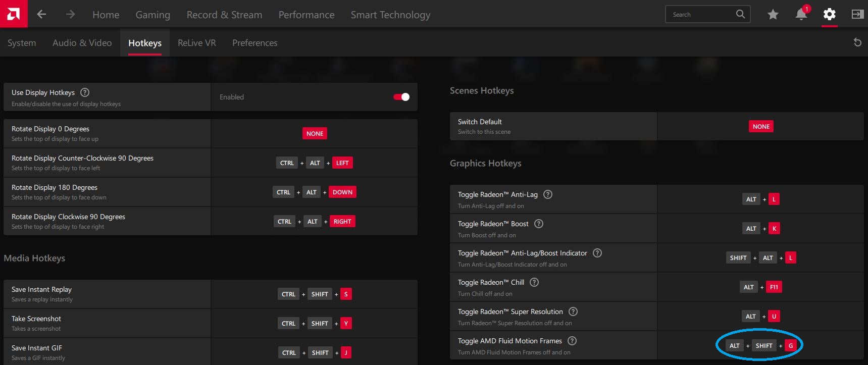Edit the Save Instant Replay hotkey S

(x=315, y=294)
